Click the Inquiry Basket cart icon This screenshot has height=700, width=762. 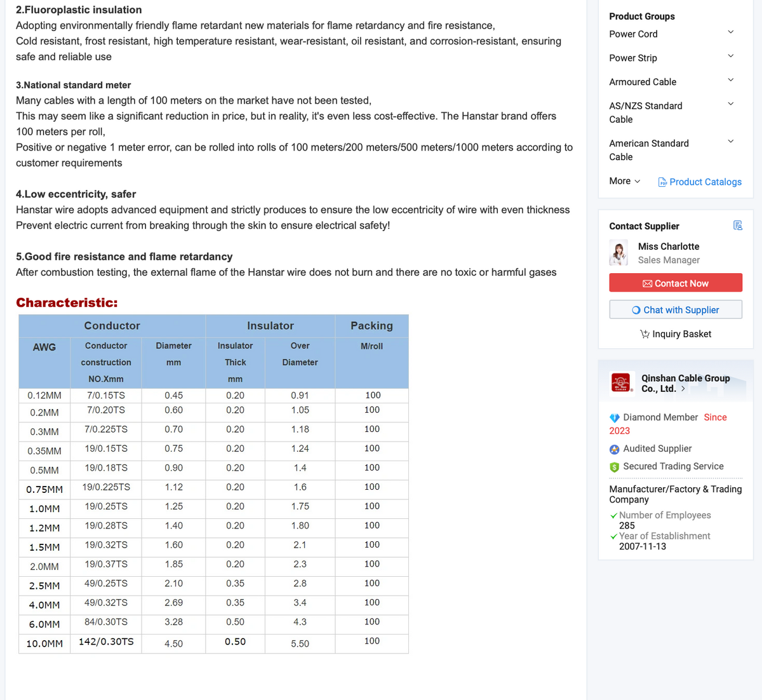coord(645,334)
